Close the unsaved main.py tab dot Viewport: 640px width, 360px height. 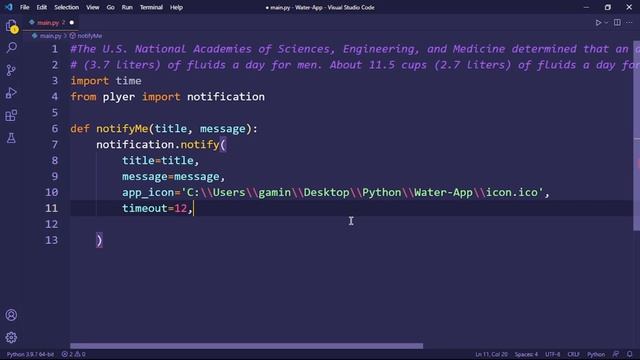click(x=71, y=23)
